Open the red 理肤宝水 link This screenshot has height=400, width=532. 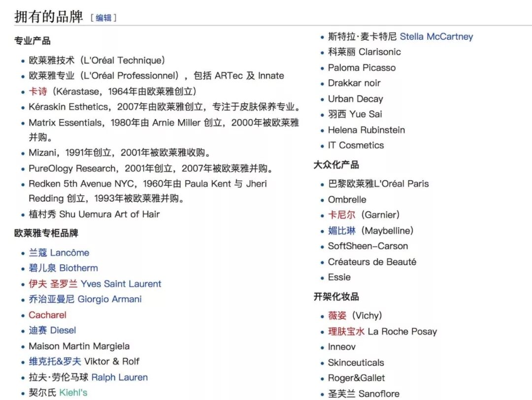(x=346, y=331)
